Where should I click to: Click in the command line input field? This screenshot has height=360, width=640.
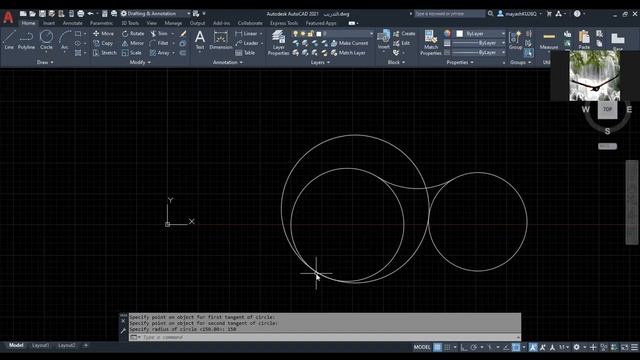point(329,338)
